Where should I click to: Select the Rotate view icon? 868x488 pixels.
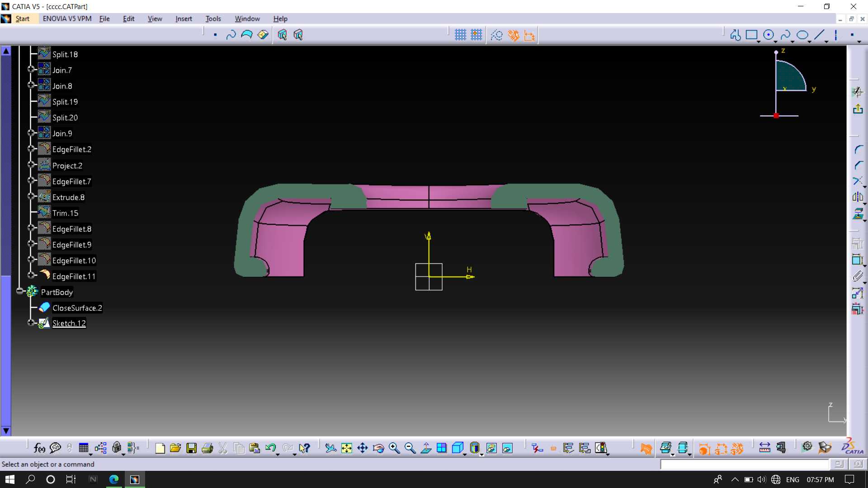[378, 448]
